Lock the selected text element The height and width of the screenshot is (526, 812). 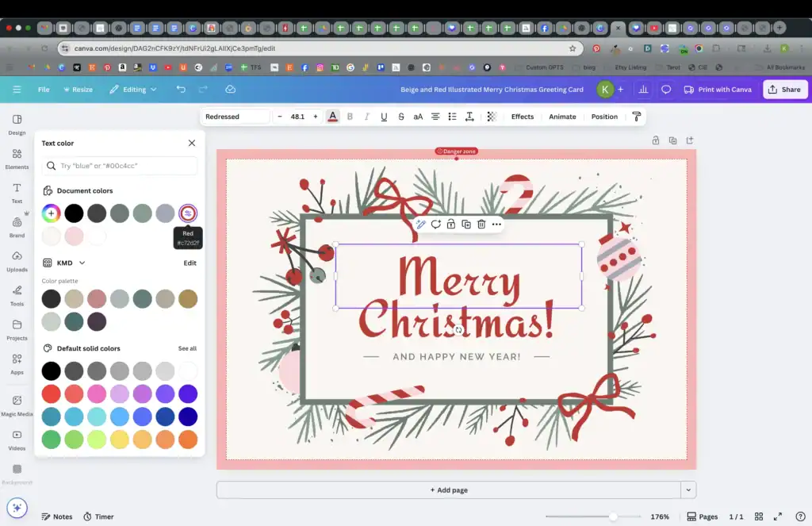click(x=450, y=225)
